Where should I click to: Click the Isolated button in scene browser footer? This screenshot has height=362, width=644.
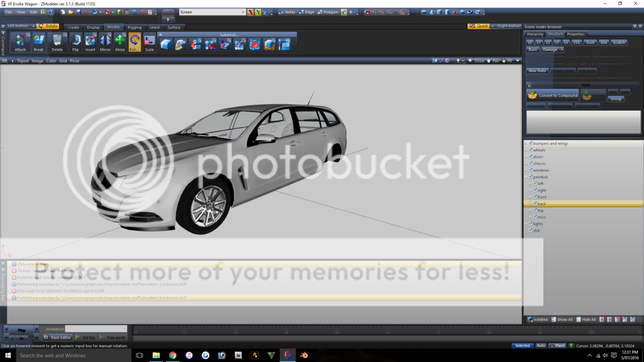[538, 319]
